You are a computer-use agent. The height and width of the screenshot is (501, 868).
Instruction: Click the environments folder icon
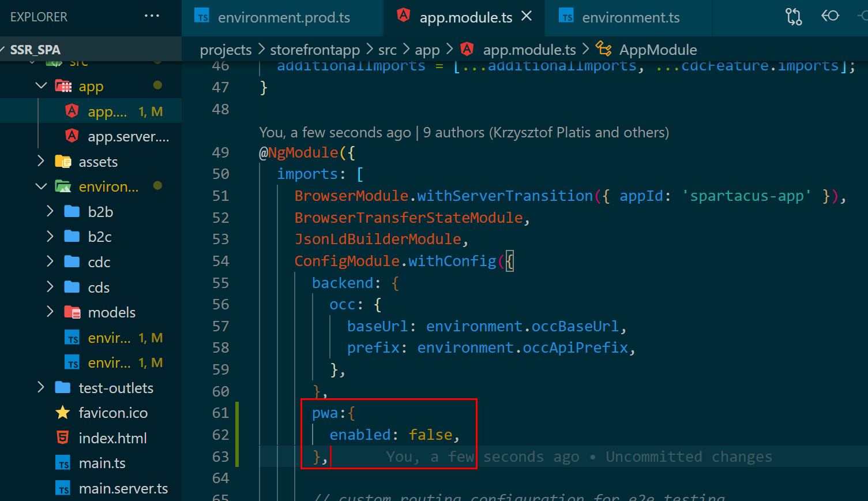[x=63, y=186]
